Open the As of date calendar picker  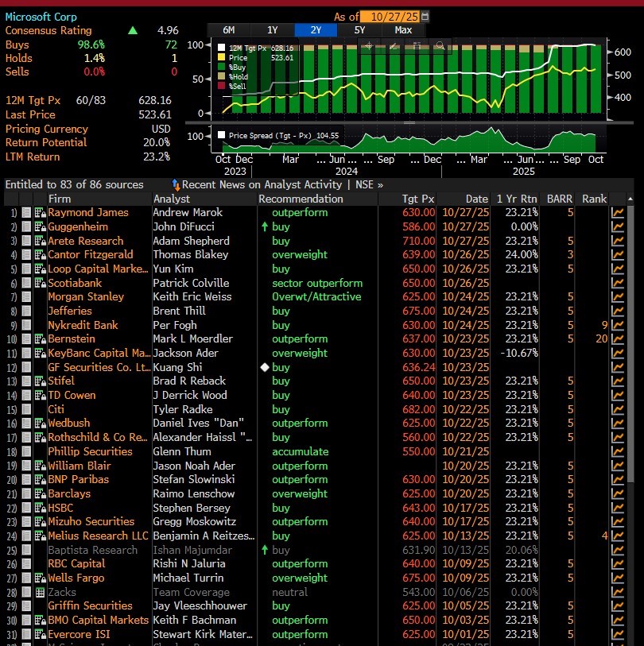(425, 16)
